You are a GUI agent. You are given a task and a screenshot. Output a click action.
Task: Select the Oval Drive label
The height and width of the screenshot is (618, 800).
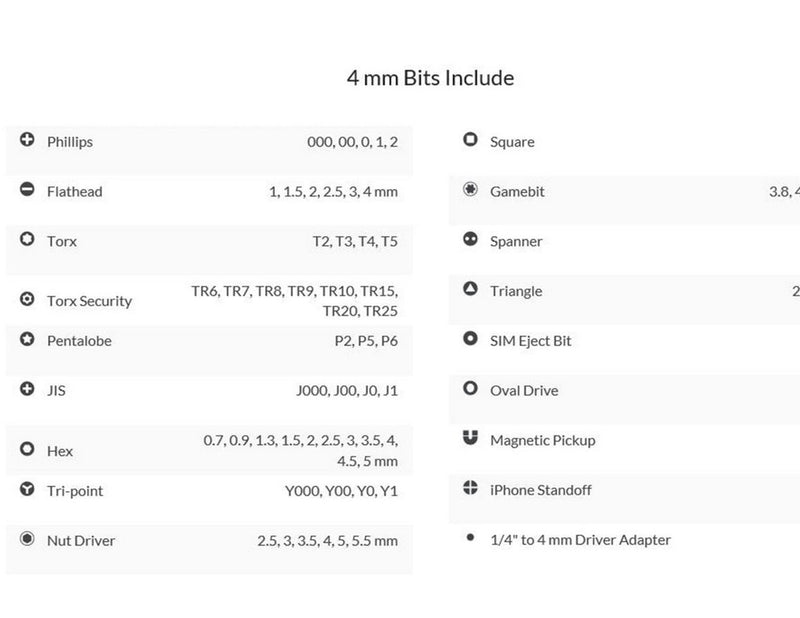[524, 390]
